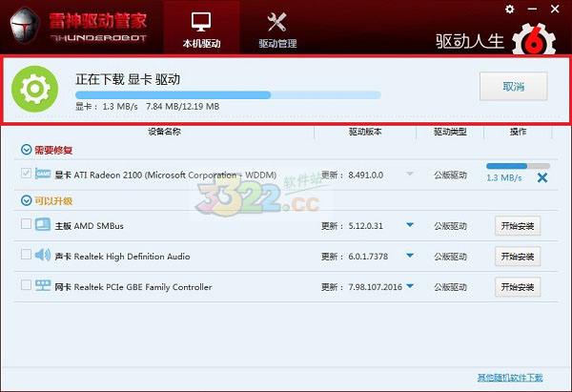This screenshot has width=572, height=392.
Task: Click 开始安装 for Realtek PCIe GBE controller
Action: pyautogui.click(x=518, y=287)
